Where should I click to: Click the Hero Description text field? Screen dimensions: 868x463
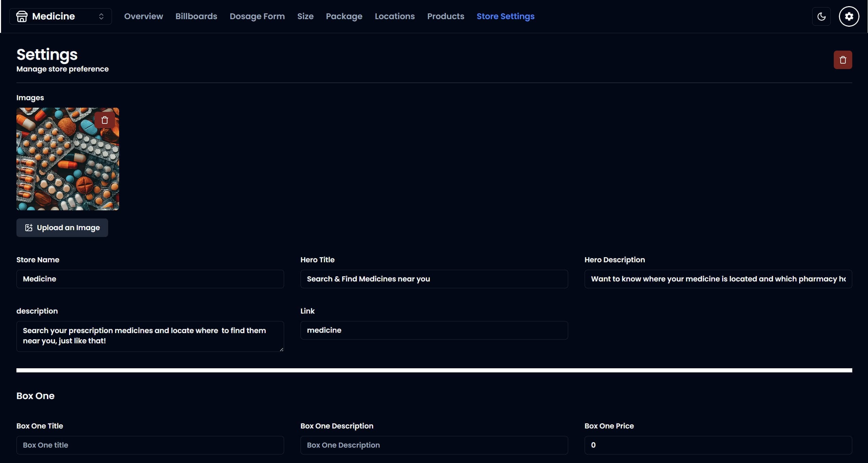718,279
